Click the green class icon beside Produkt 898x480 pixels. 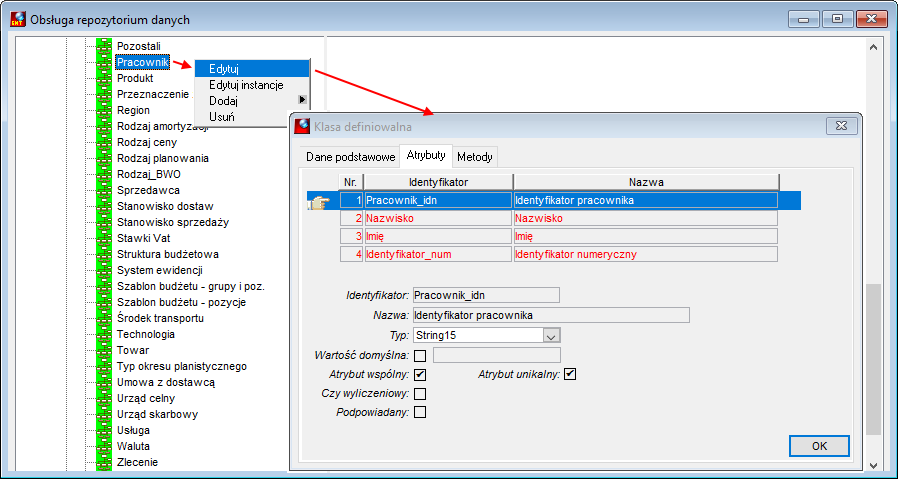click(103, 78)
